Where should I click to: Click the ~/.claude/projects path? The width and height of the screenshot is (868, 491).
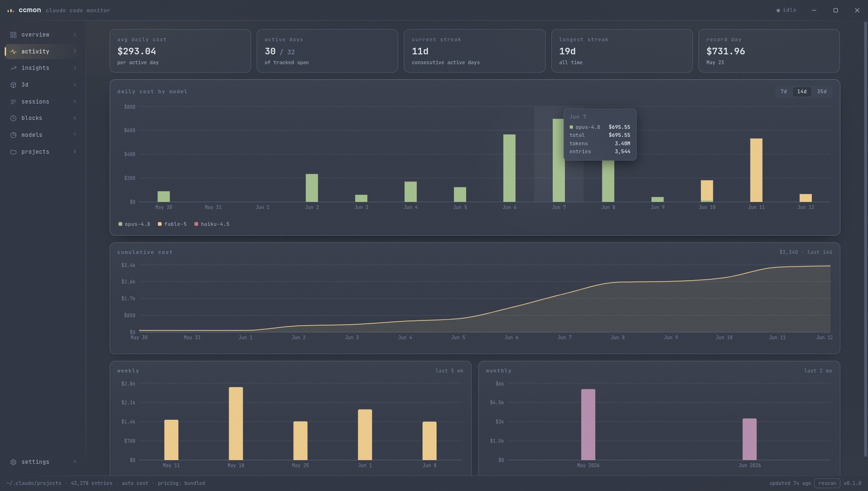34,484
